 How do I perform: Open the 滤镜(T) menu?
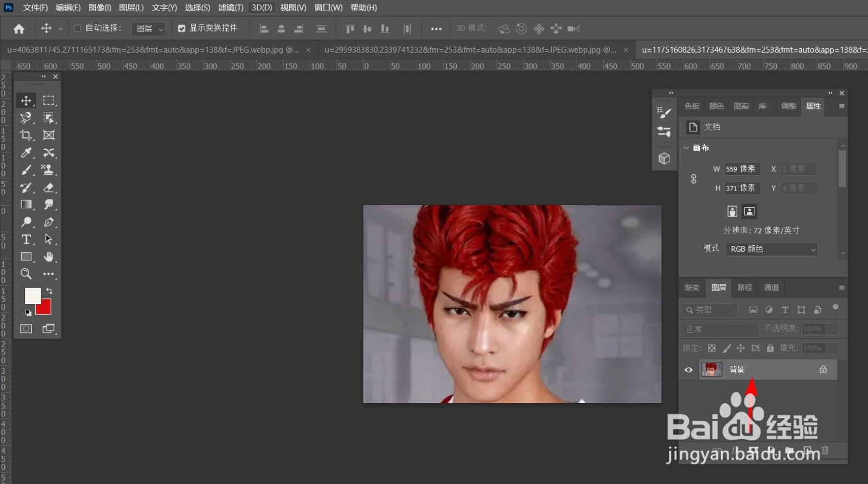(x=231, y=8)
